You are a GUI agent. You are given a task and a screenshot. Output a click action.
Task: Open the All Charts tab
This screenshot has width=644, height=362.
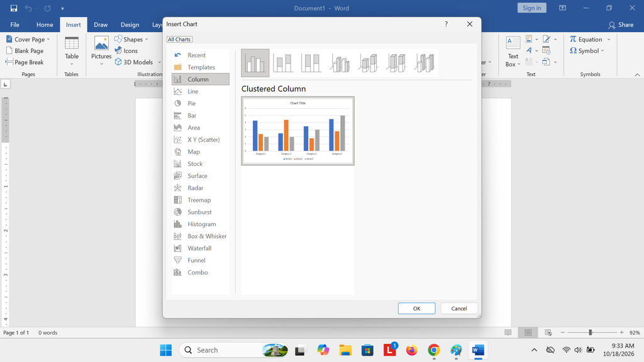179,40
